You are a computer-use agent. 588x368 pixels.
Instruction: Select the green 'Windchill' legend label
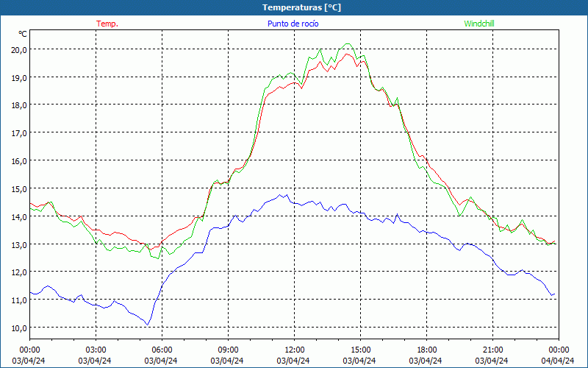click(x=479, y=24)
